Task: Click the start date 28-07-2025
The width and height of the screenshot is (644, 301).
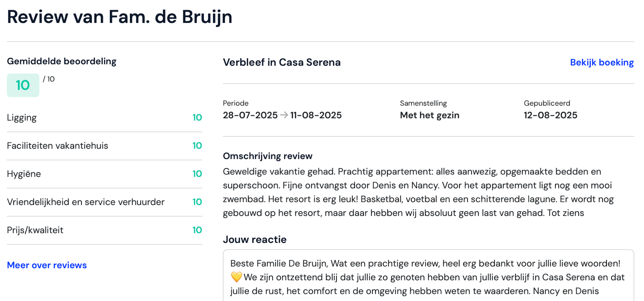Action: pyautogui.click(x=250, y=115)
